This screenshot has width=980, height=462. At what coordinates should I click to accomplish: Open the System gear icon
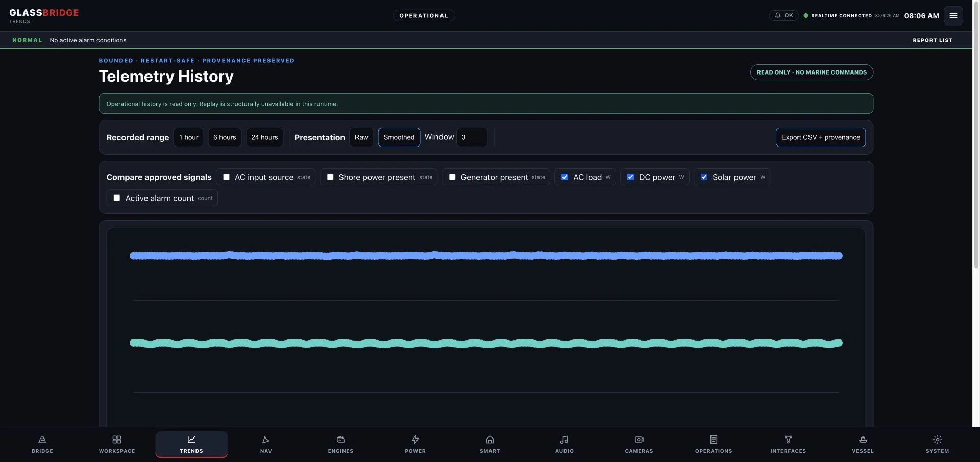coord(938,440)
